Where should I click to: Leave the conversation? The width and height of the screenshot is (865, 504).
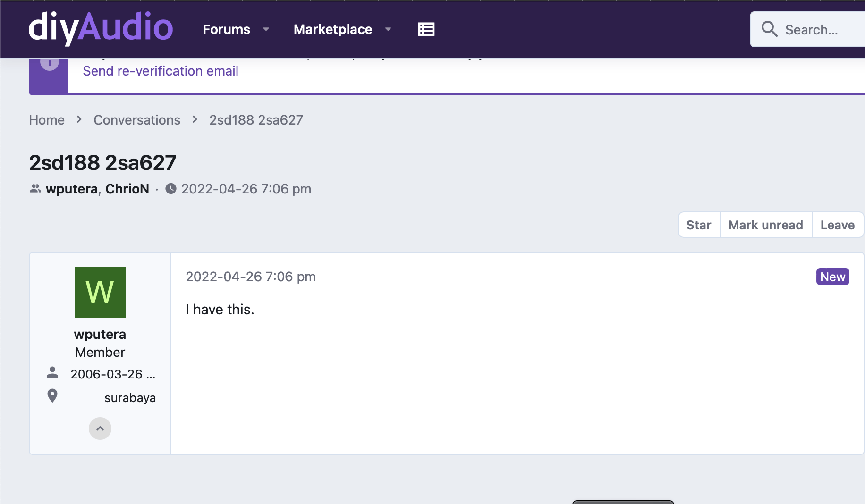point(838,225)
